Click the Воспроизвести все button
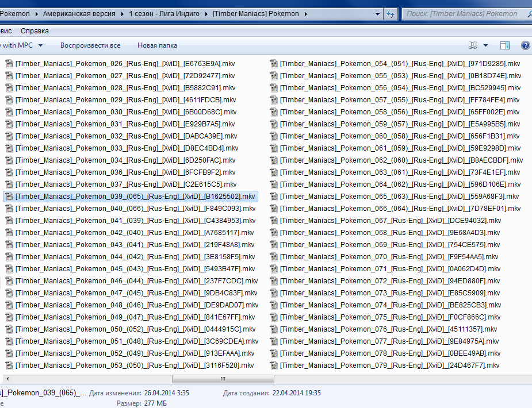This screenshot has width=532, height=408. pyautogui.click(x=90, y=45)
